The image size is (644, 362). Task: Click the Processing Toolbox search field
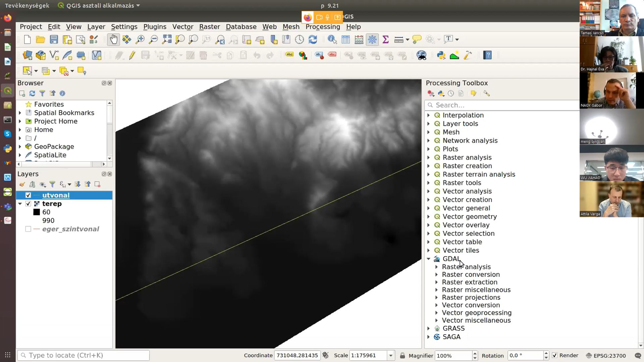502,105
